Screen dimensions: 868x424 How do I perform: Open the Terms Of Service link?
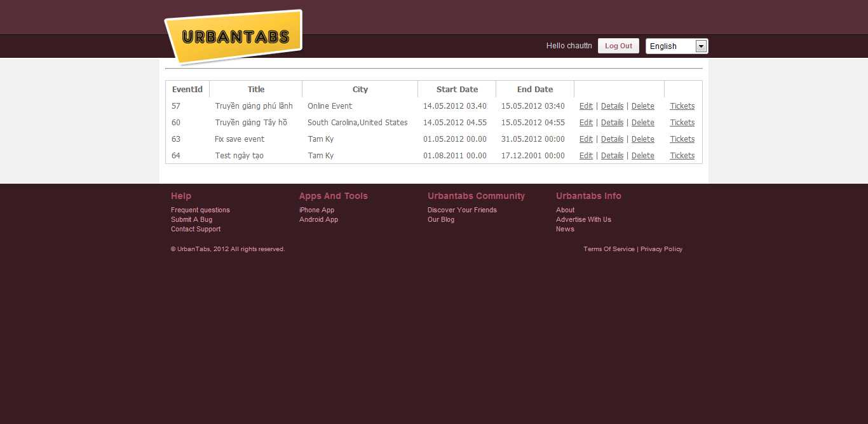point(609,249)
